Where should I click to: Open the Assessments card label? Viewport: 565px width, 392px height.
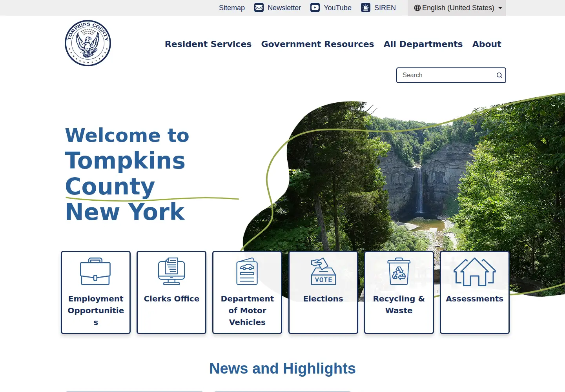pyautogui.click(x=475, y=299)
